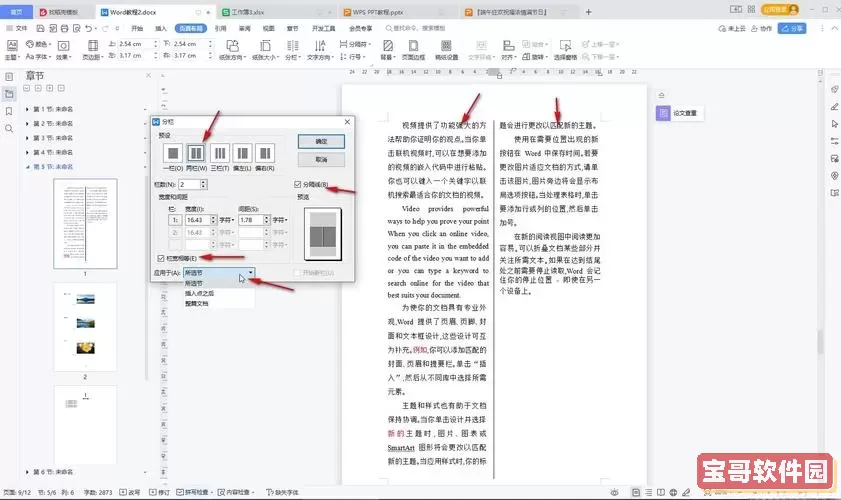This screenshot has width=841, height=500.
Task: Click spell check (拼写检查) in status bar
Action: pos(193,492)
